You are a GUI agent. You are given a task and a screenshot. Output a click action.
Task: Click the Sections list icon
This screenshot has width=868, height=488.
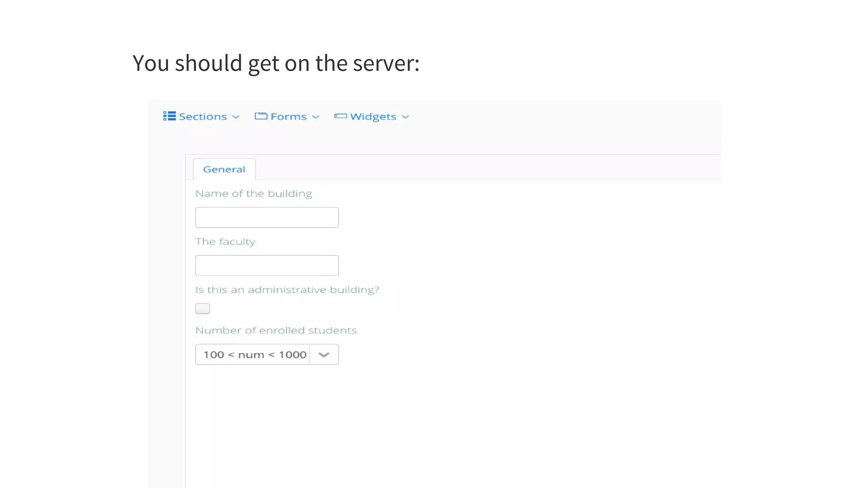(169, 116)
